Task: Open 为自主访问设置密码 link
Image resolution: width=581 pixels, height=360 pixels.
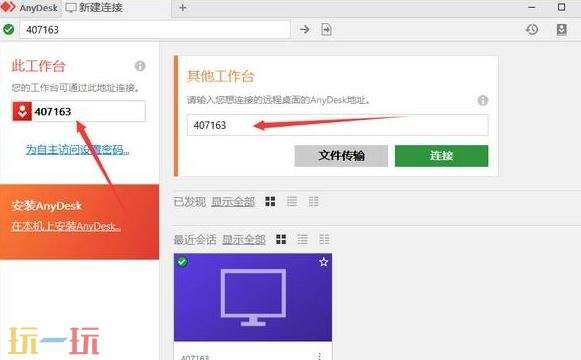Action: 77,150
